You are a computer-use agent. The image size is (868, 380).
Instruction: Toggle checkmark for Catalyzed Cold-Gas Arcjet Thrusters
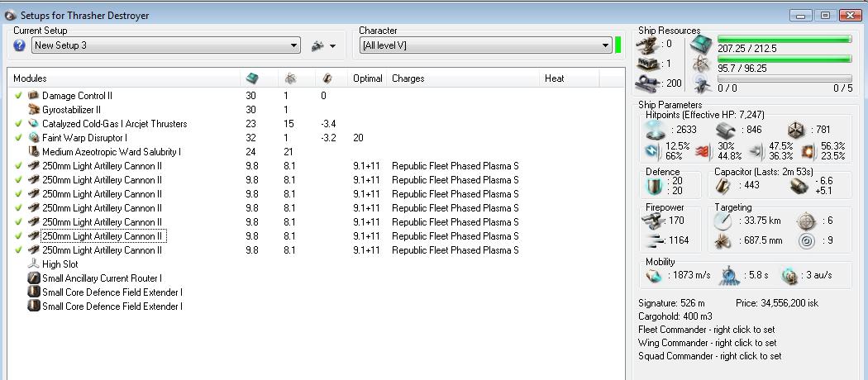[x=18, y=124]
